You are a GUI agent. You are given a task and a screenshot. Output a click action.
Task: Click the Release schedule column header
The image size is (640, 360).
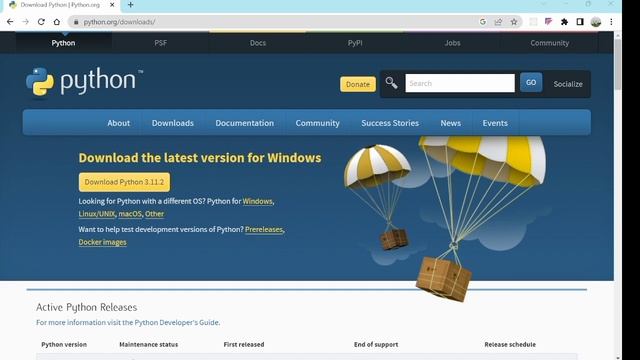tap(510, 344)
